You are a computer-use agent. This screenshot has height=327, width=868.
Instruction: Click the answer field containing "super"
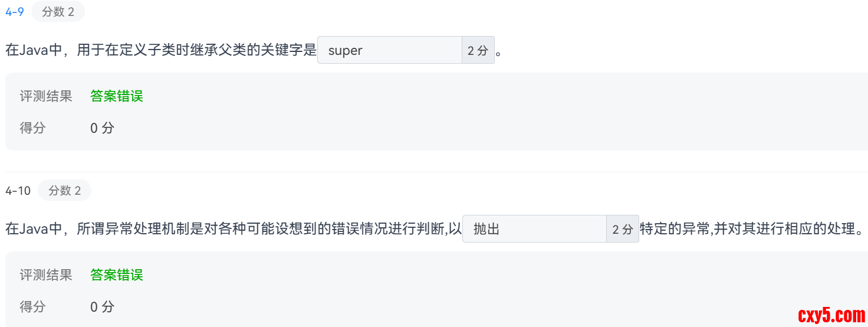point(389,50)
